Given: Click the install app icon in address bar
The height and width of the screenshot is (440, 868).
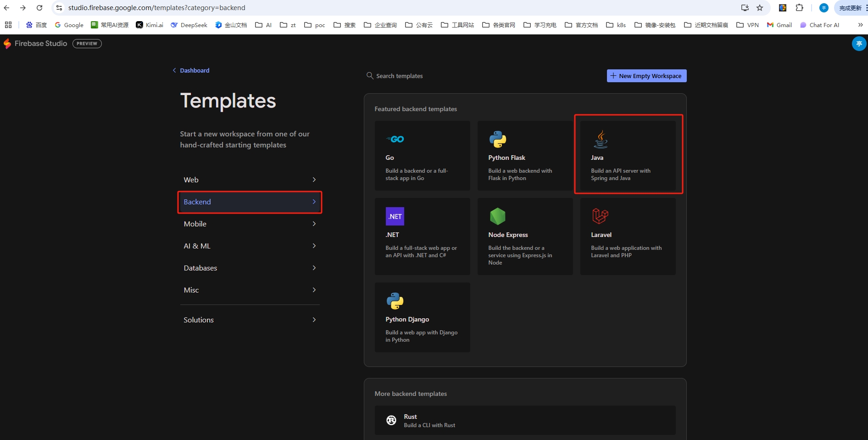Looking at the screenshot, I should point(745,8).
